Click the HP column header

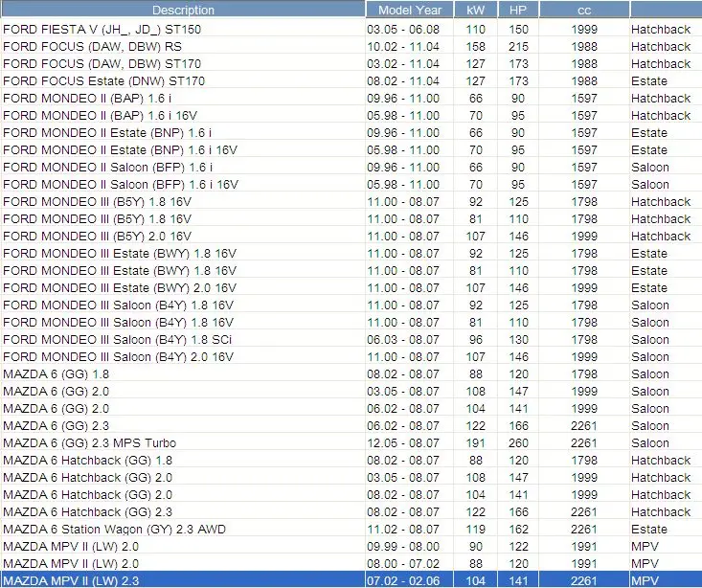click(x=518, y=10)
